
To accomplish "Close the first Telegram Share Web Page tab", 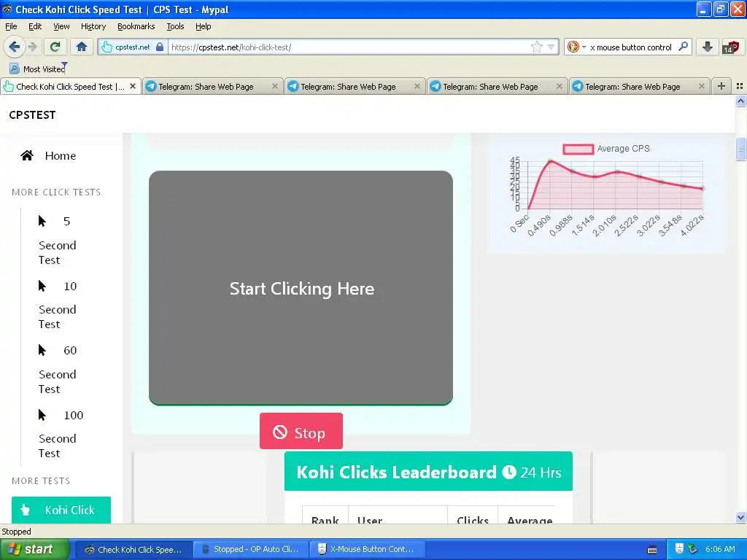I will pyautogui.click(x=275, y=86).
